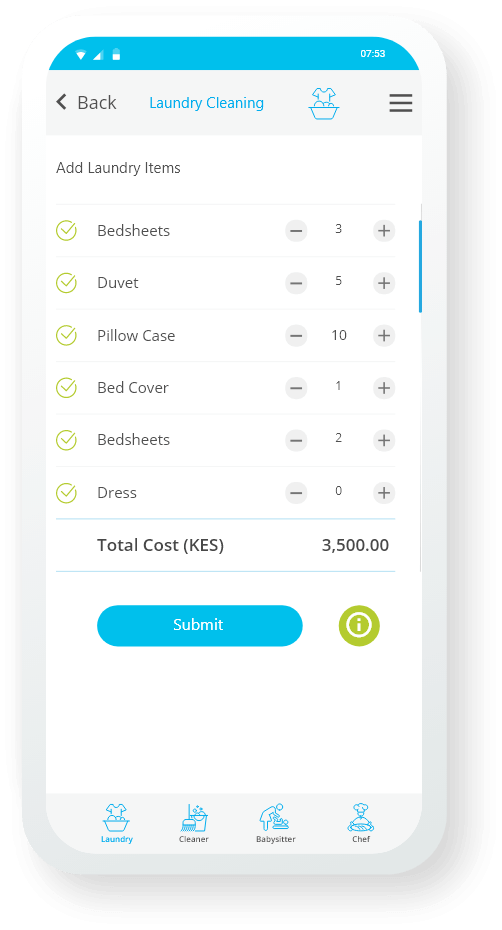Click the Laundry Cleaning title
The height and width of the screenshot is (930, 502).
tap(206, 103)
